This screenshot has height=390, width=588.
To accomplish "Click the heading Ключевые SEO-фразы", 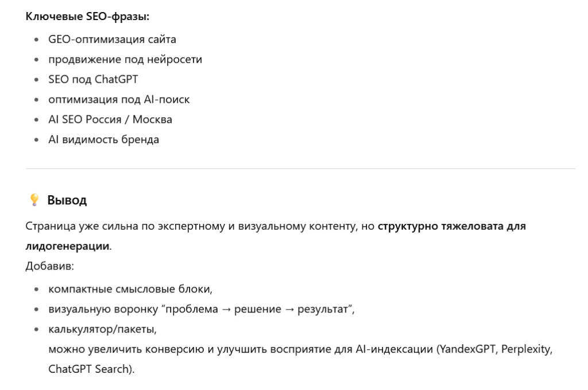I will pyautogui.click(x=87, y=17).
